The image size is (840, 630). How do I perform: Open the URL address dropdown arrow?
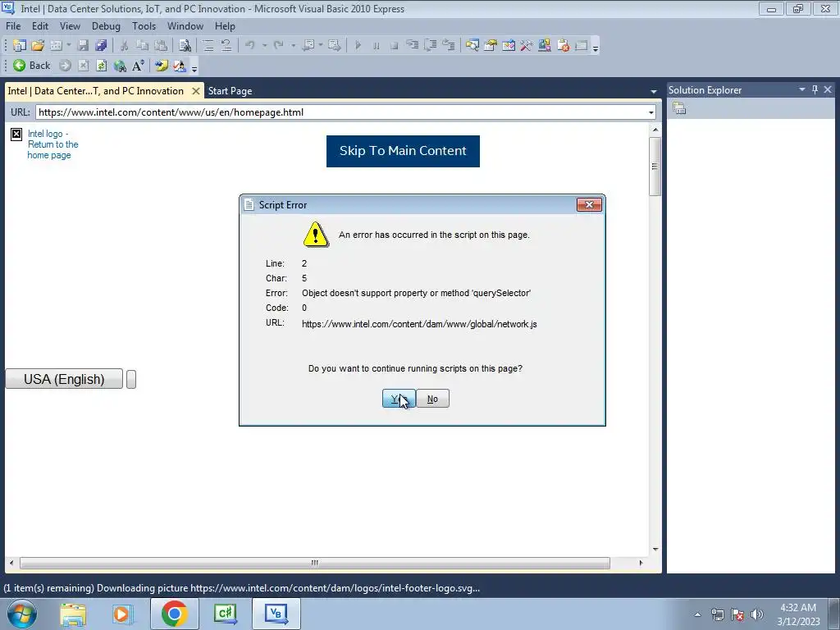pyautogui.click(x=651, y=112)
